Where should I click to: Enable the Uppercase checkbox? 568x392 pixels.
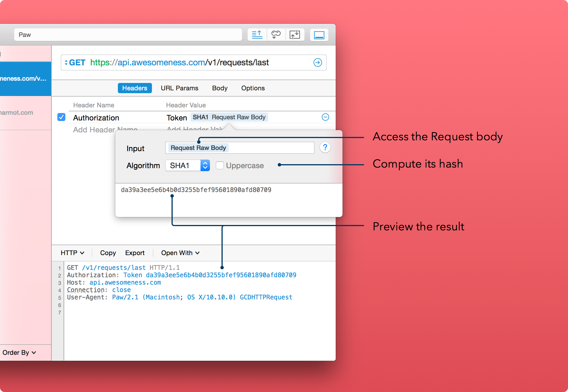[220, 165]
